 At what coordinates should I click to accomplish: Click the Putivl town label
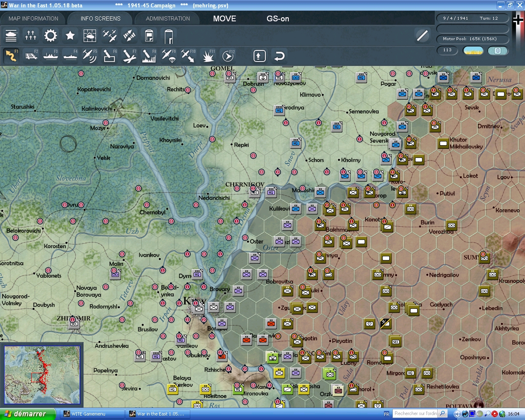pyautogui.click(x=447, y=193)
